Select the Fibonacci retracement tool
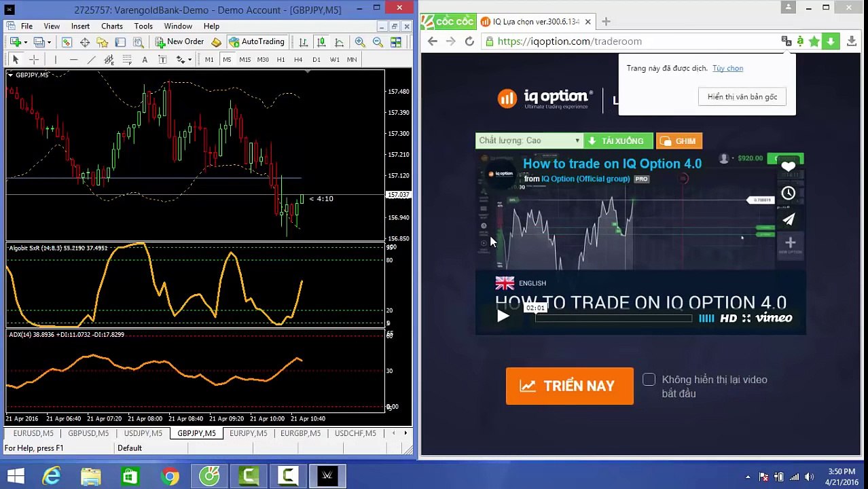The image size is (868, 489). coord(127,60)
